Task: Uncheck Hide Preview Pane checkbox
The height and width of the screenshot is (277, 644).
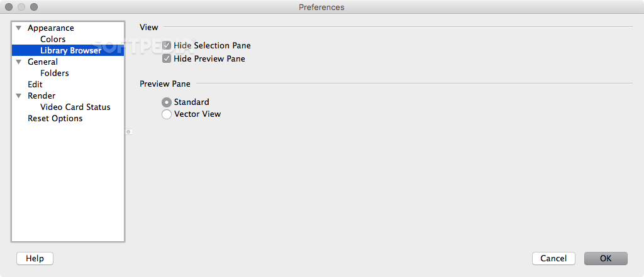Action: point(167,58)
